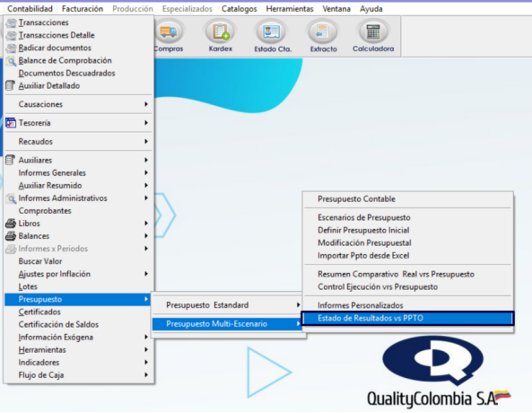Choose Certificación de Saldos
This screenshot has width=532, height=413.
[x=78, y=324]
